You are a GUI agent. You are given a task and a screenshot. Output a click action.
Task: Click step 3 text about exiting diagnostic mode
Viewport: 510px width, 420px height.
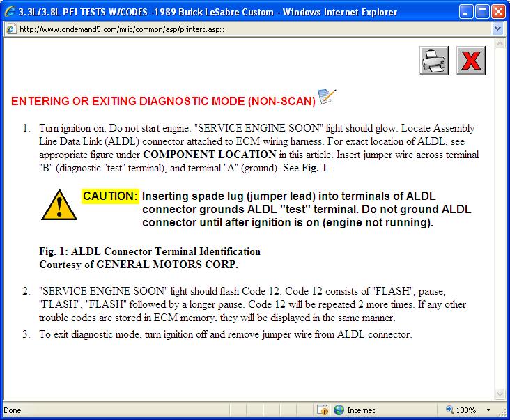[x=226, y=334]
